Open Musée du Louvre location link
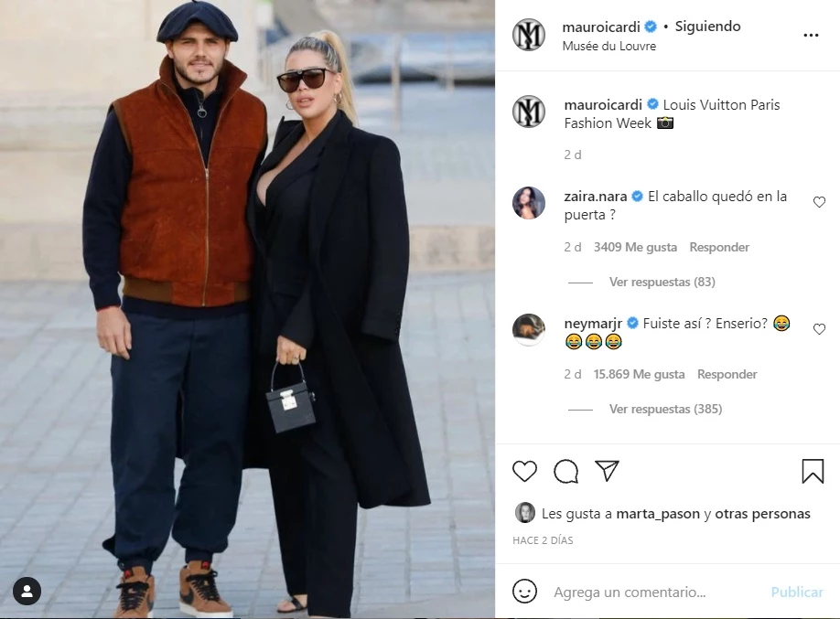Screen dimensions: 840x619 pyautogui.click(x=609, y=46)
